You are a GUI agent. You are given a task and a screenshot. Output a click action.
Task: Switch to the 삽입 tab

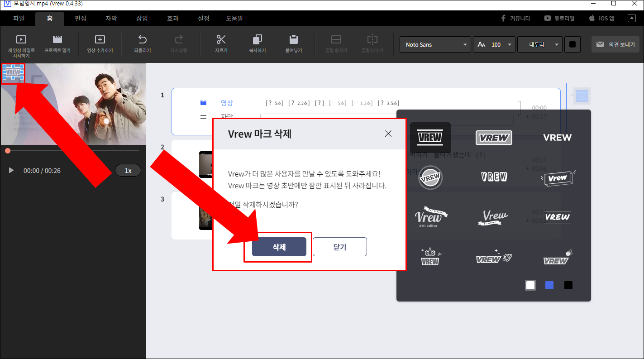point(142,19)
